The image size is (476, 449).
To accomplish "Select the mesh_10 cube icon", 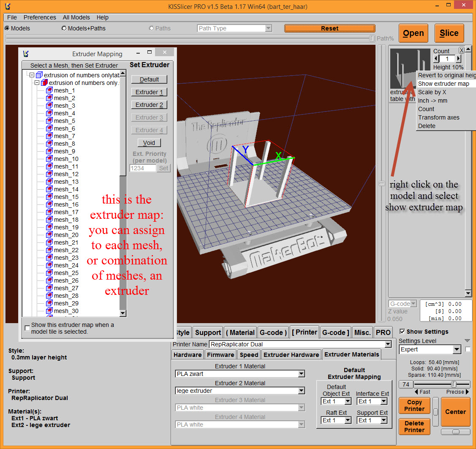I will click(x=49, y=158).
